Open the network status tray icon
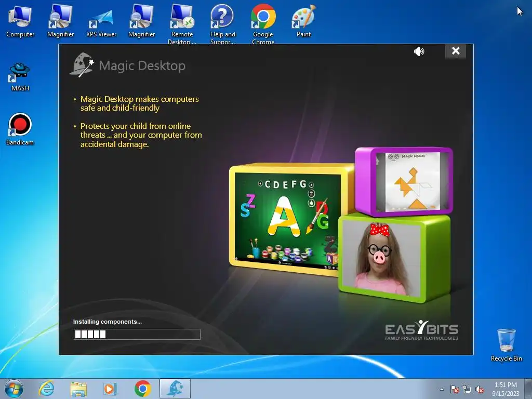 click(x=467, y=390)
